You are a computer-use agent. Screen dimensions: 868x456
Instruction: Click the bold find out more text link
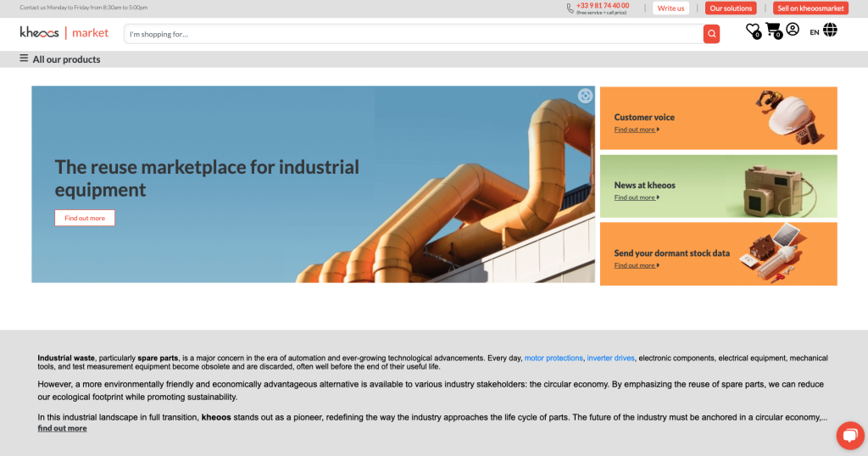[62, 428]
